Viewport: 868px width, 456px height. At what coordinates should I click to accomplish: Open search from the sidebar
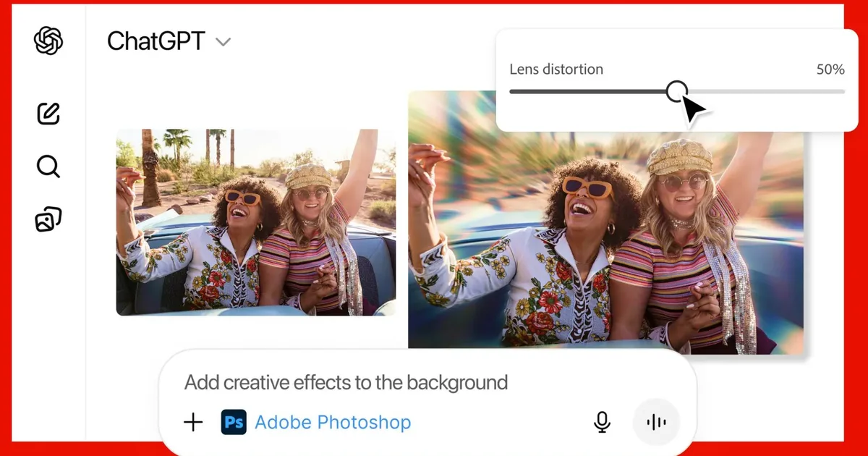tap(47, 166)
